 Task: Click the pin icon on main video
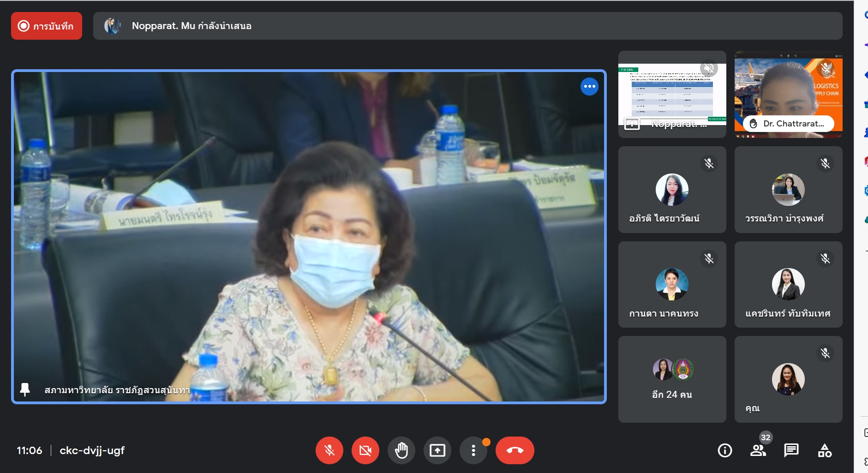[x=25, y=390]
